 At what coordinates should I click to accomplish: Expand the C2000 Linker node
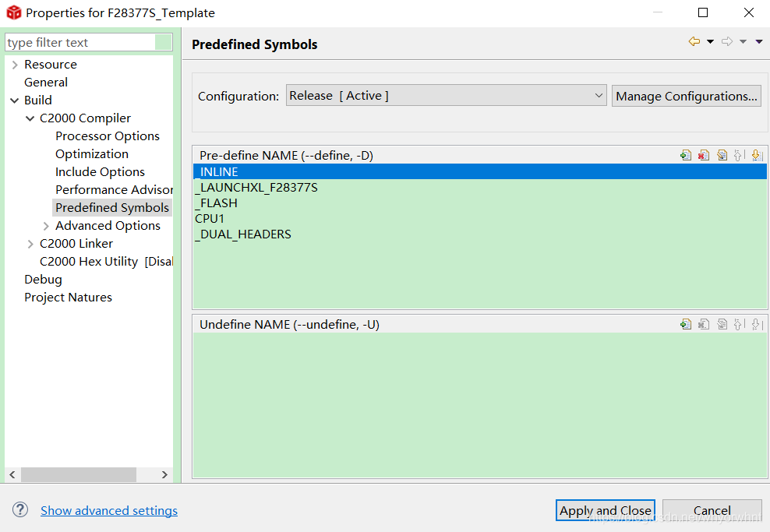[30, 244]
